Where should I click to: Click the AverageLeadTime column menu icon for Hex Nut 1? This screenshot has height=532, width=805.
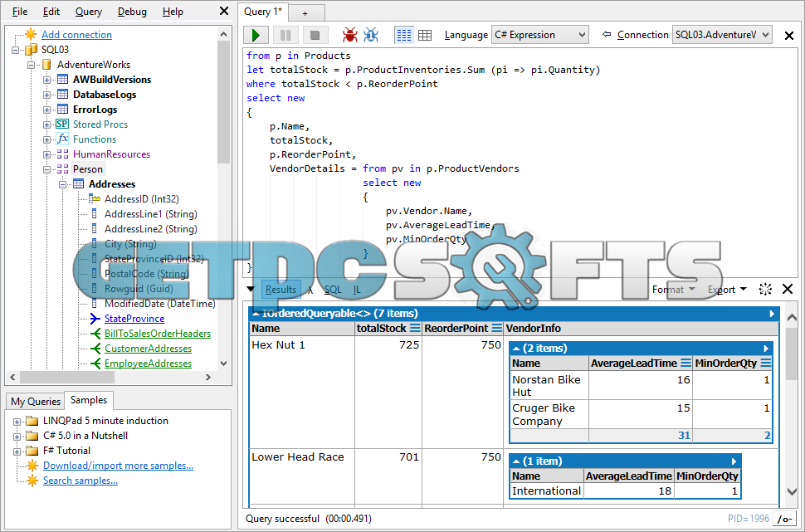click(685, 363)
